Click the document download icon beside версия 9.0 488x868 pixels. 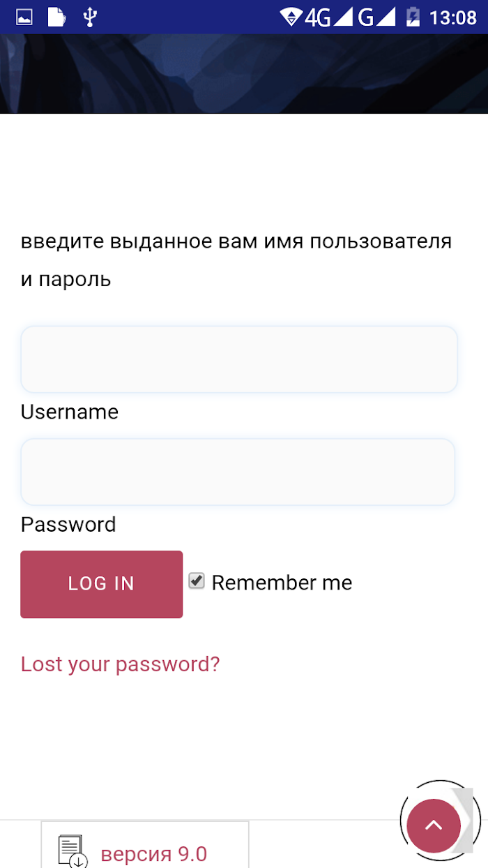point(73,851)
